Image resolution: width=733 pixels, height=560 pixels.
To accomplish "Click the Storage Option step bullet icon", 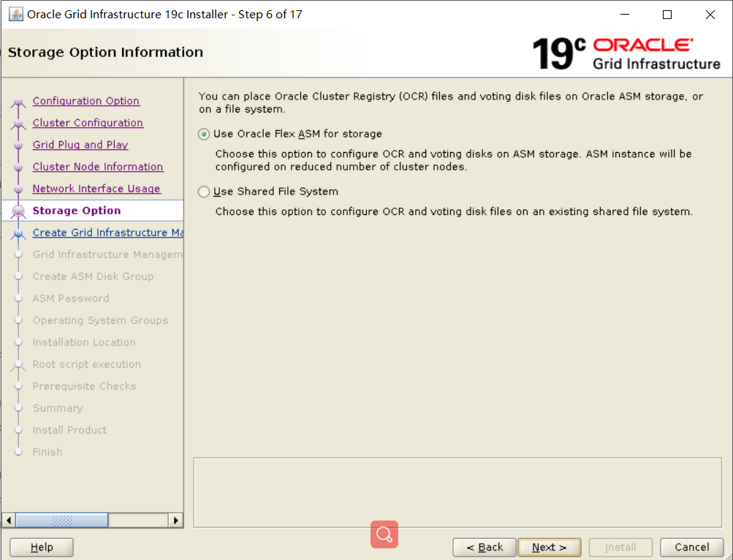I will coord(18,211).
